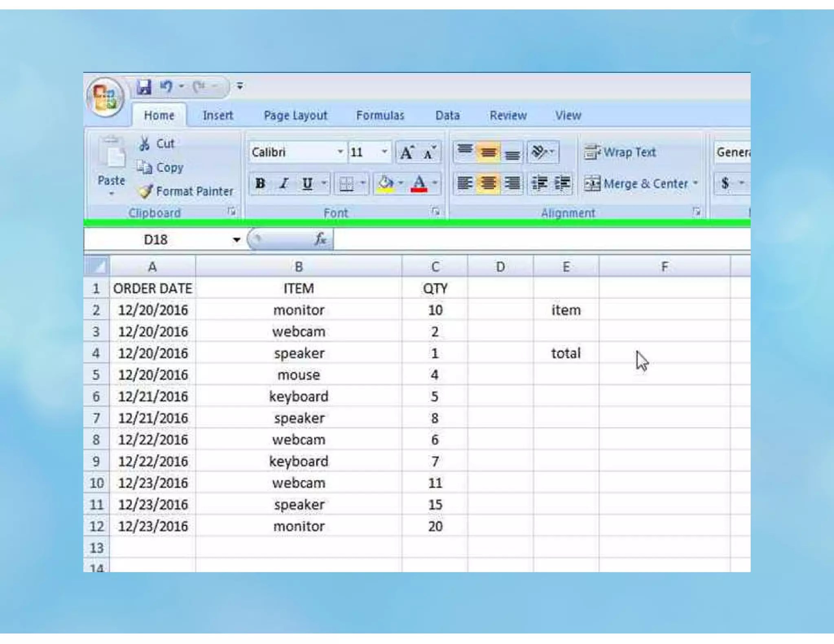Expand the Name Box dropdown arrow
The height and width of the screenshot is (644, 834).
pyautogui.click(x=236, y=240)
